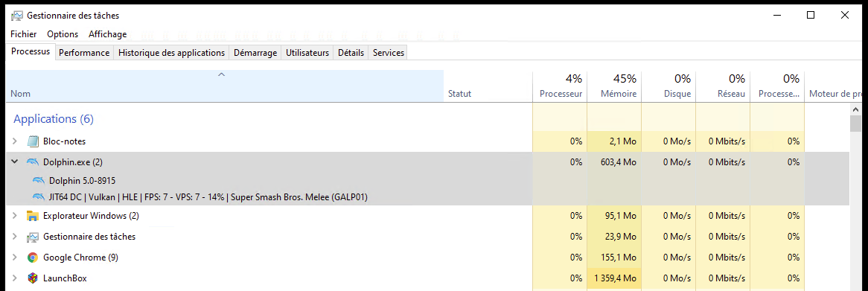Image resolution: width=868 pixels, height=291 pixels.
Task: Sort by the Mémoire column header
Action: pyautogui.click(x=614, y=86)
